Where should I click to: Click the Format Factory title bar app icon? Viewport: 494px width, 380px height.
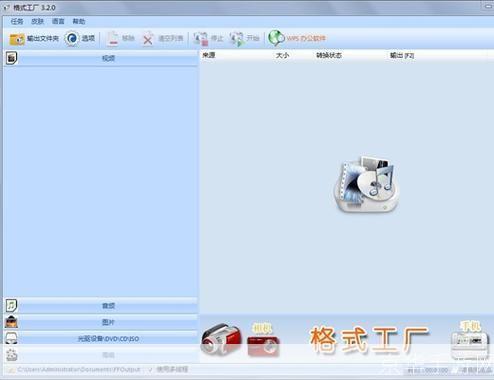7,7
